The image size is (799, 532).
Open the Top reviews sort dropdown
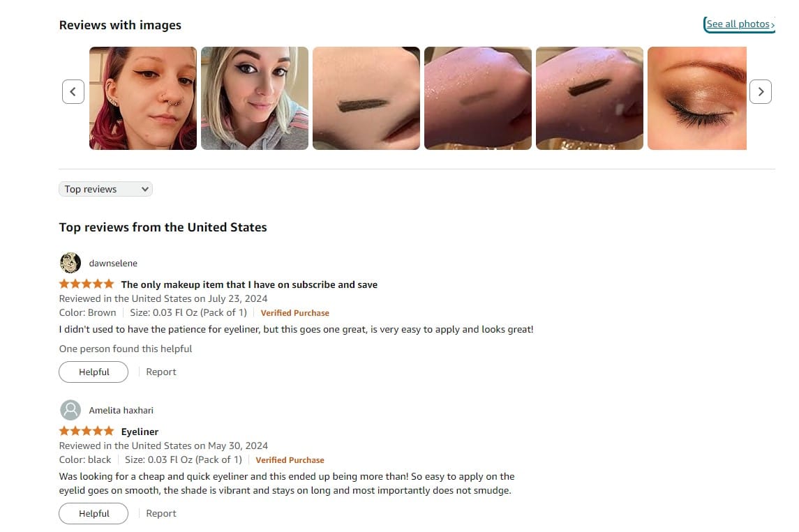point(105,189)
